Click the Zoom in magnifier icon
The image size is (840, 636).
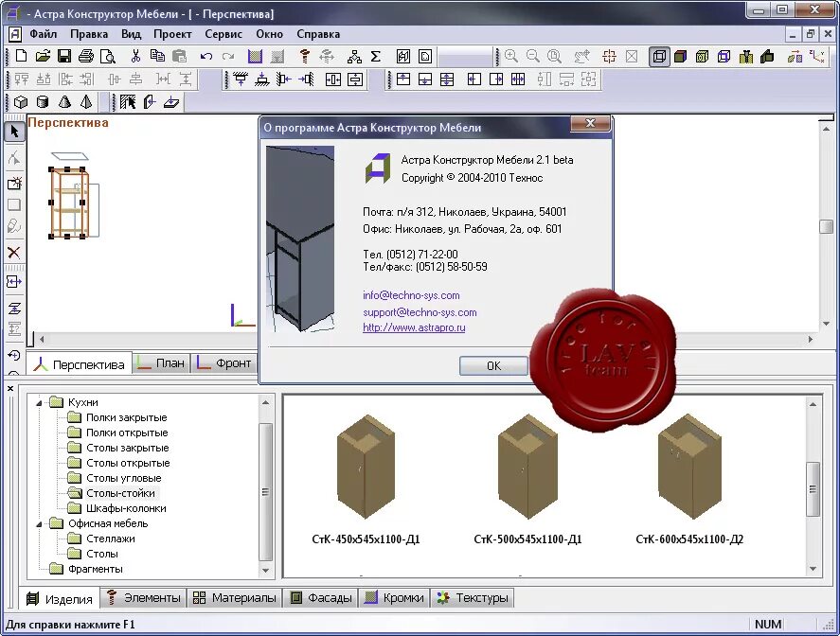(511, 56)
